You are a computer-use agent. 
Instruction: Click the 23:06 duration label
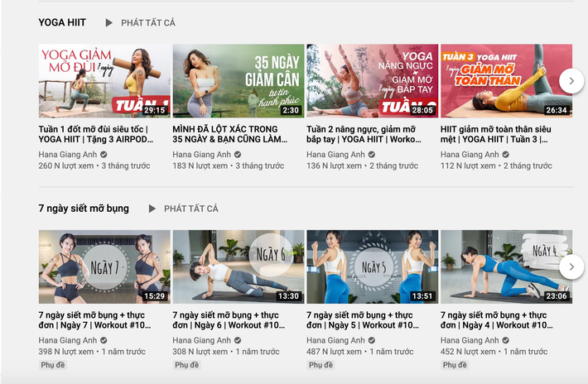(x=557, y=296)
